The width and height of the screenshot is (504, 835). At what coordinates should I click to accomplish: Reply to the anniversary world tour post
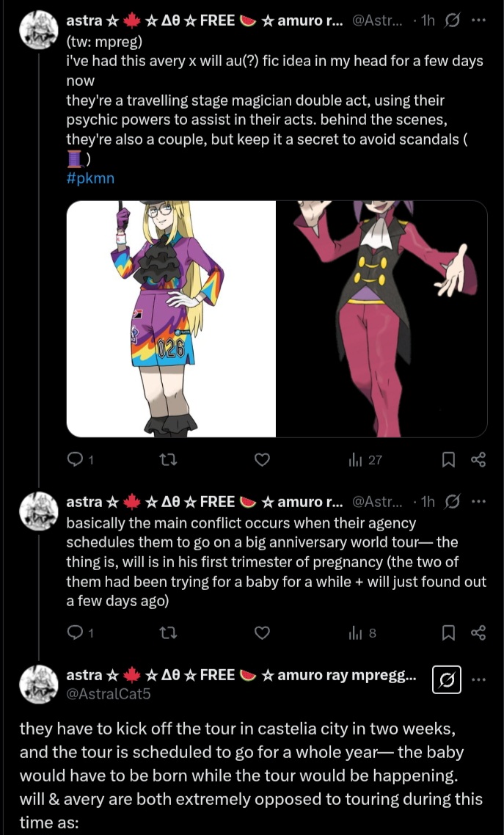tap(75, 632)
